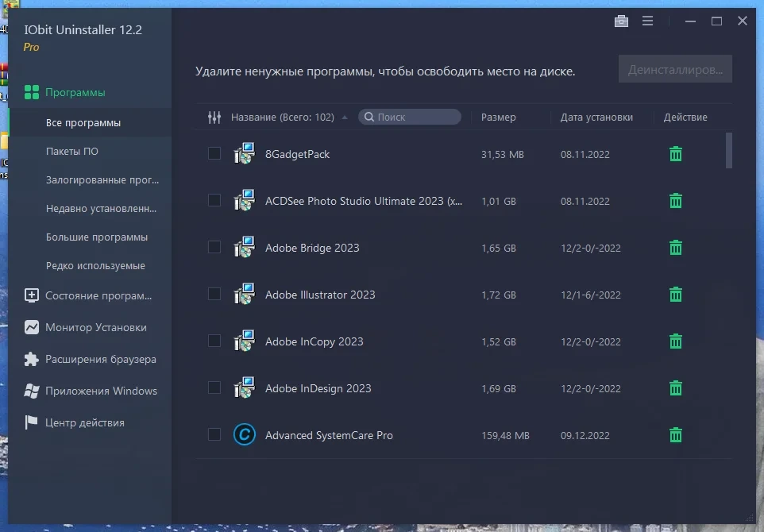Image resolution: width=764 pixels, height=532 pixels.
Task: Click the trash icon for ACDSee Photo Studio
Action: [675, 201]
